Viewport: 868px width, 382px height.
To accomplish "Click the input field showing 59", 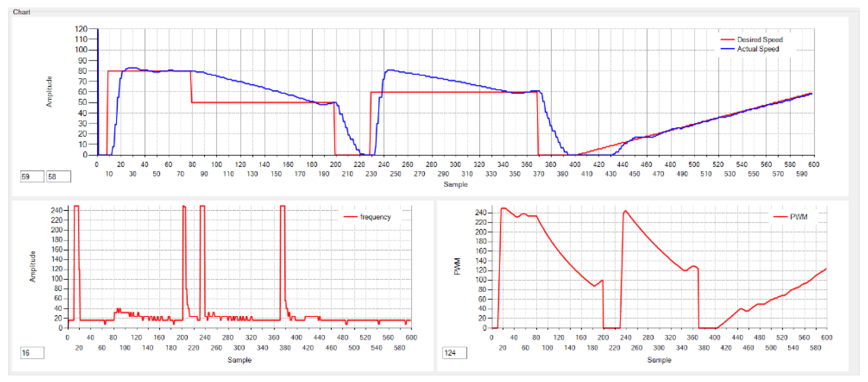I will (32, 177).
